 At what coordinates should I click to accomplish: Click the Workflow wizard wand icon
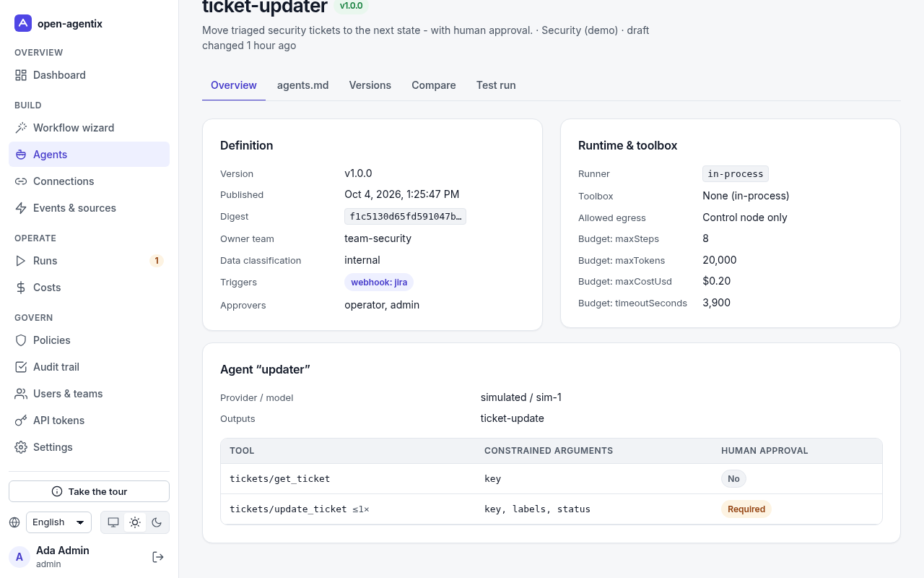(x=21, y=128)
